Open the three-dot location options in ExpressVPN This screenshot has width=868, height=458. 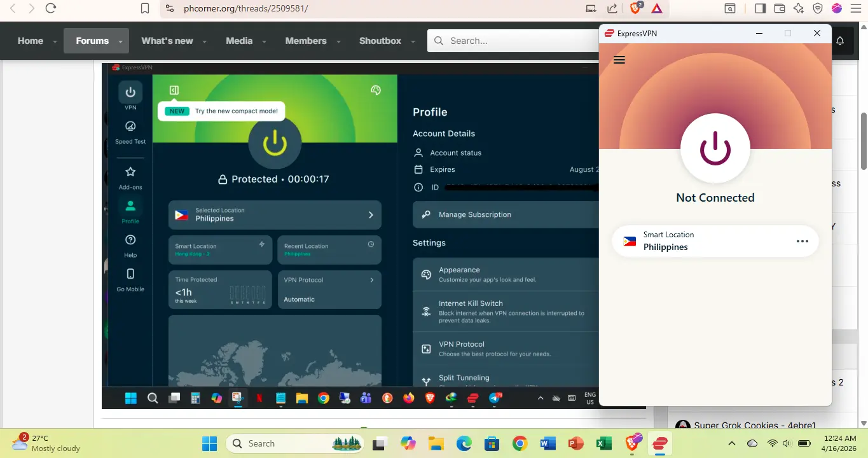[x=803, y=241]
